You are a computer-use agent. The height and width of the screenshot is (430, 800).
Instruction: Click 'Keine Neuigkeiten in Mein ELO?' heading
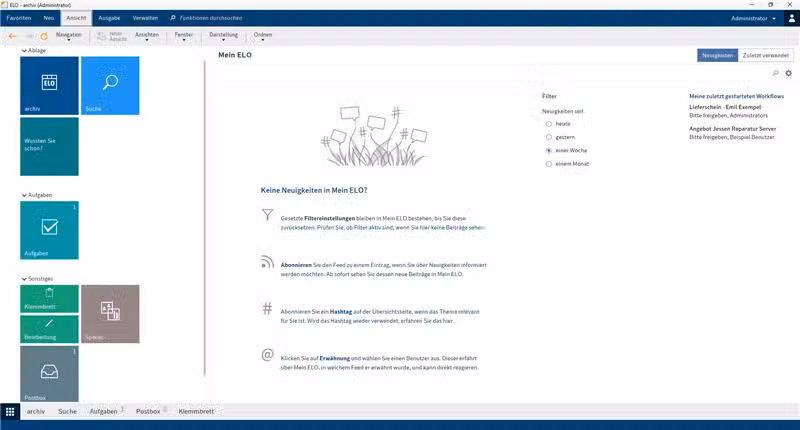(x=314, y=190)
